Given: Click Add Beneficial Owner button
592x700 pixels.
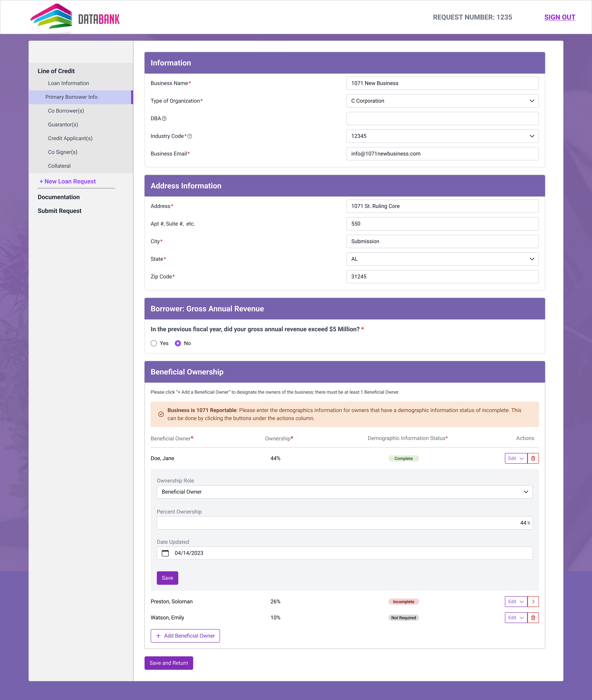Looking at the screenshot, I should [185, 636].
